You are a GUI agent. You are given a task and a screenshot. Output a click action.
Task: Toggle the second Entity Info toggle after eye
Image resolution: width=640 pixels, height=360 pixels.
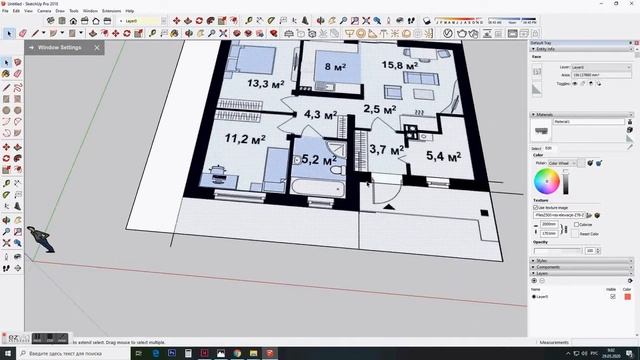tap(583, 84)
